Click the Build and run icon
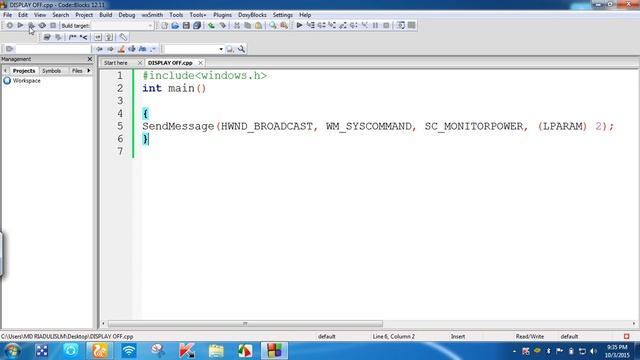The image size is (640, 360). (31, 25)
